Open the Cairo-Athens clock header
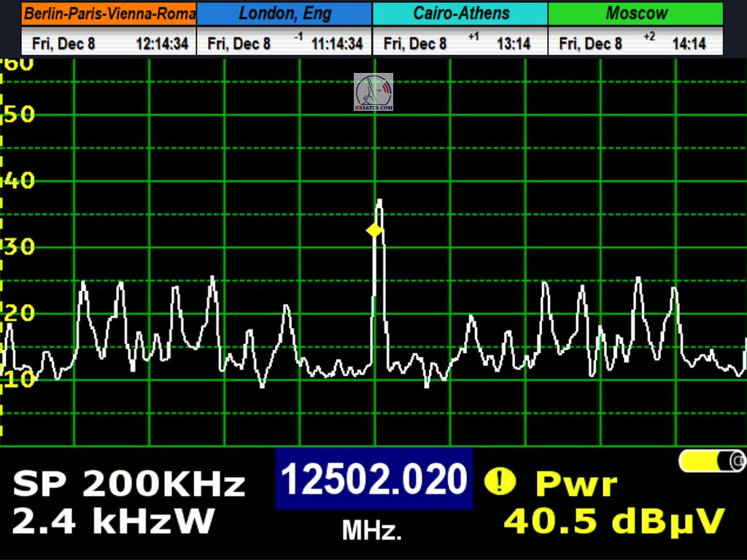 (x=460, y=14)
